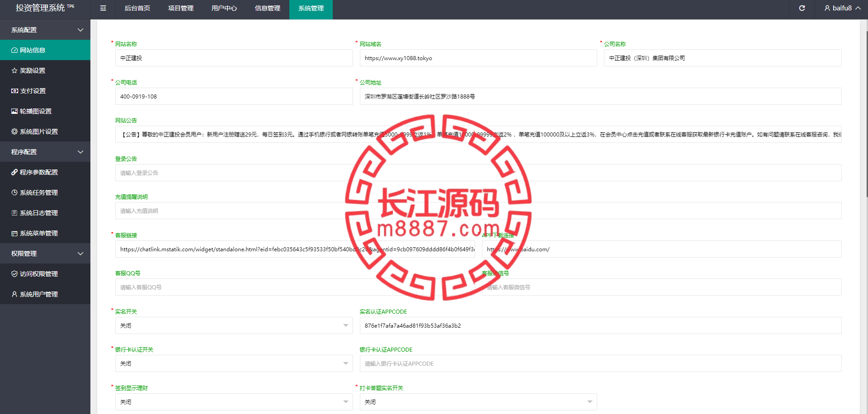Click the APP下载连接 input field
This screenshot has height=414, width=868.
pyautogui.click(x=662, y=249)
